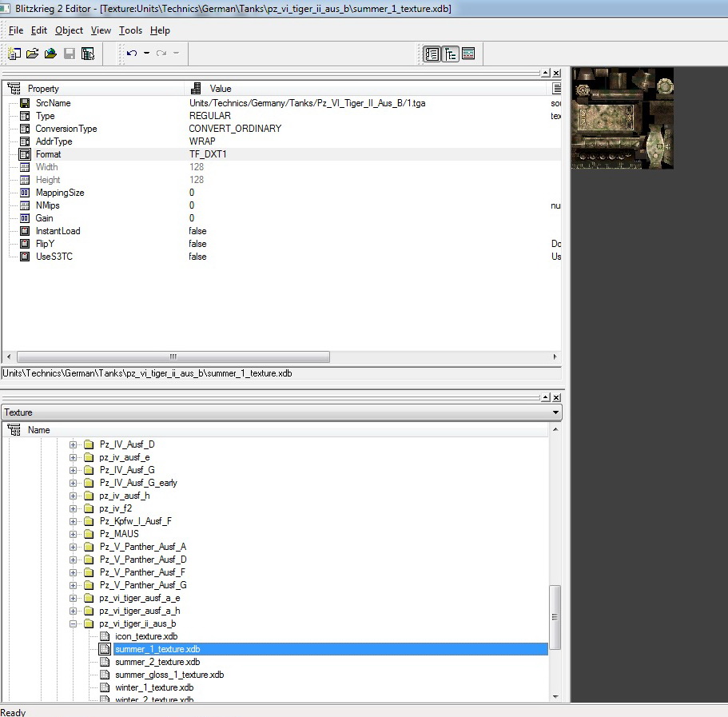
Task: Click the InstantLoad property icon
Action: tap(25, 231)
